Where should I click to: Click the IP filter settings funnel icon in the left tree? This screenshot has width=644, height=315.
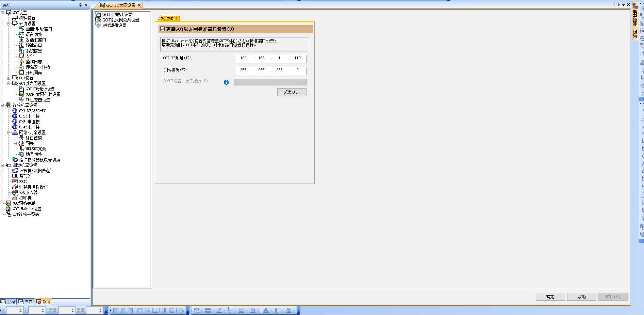click(21, 100)
